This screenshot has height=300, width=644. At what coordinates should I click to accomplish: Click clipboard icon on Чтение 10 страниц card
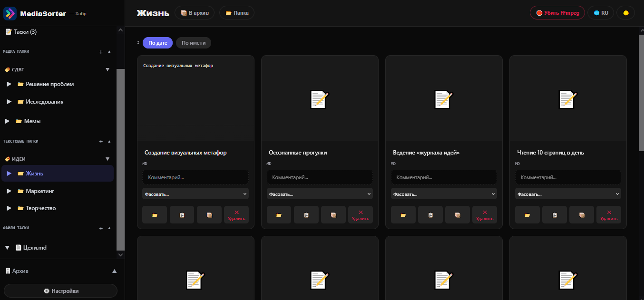click(x=555, y=215)
